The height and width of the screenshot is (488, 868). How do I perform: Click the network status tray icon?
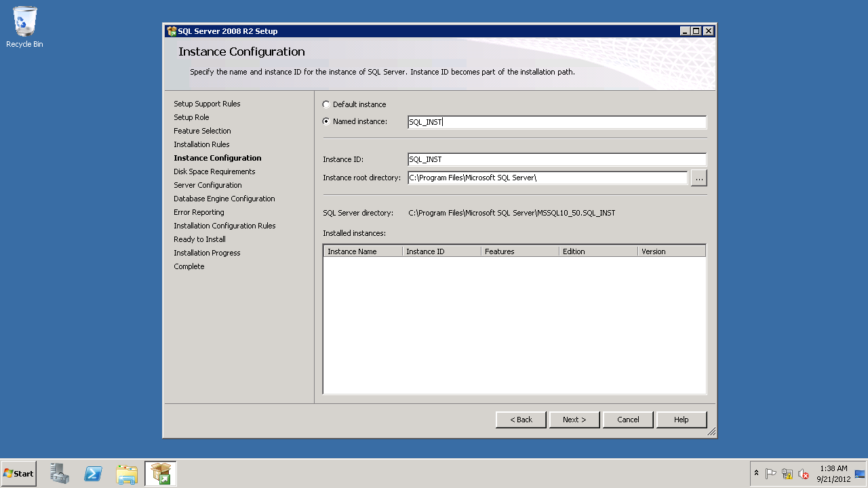point(787,474)
